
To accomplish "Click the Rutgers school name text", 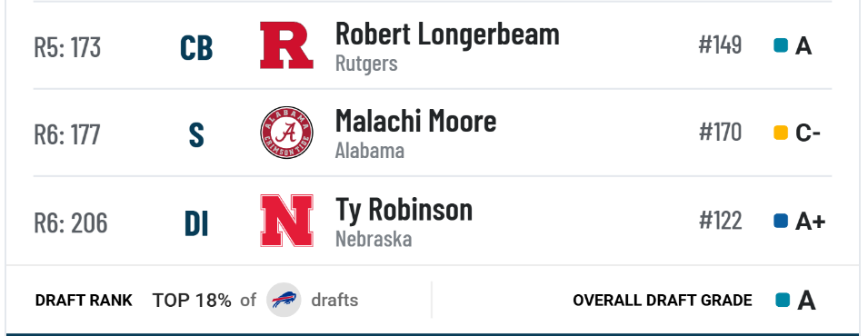I will click(x=366, y=63).
